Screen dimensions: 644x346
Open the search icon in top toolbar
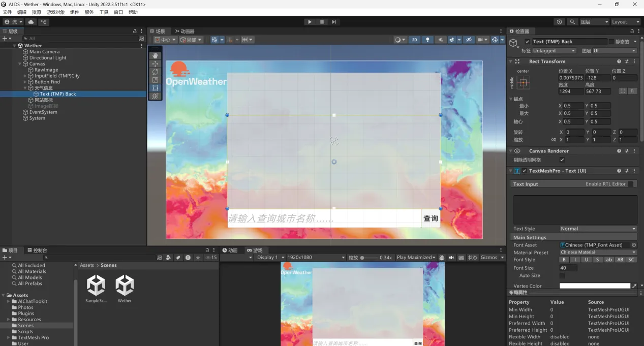[573, 22]
